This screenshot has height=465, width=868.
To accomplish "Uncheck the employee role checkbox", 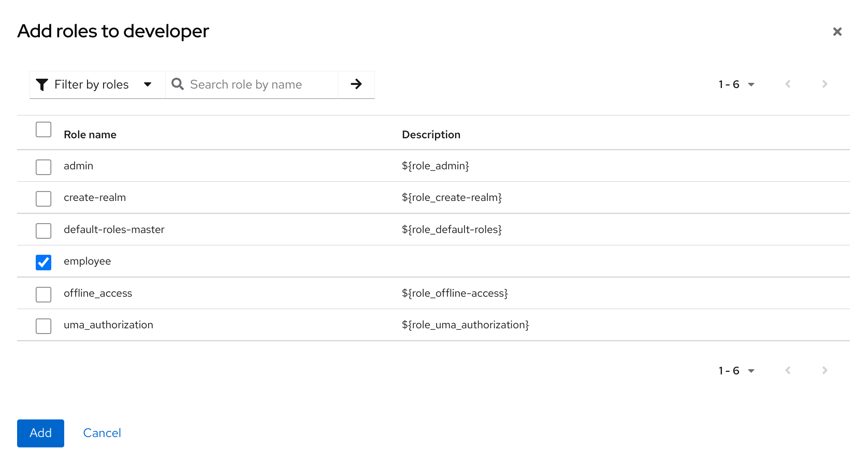I will click(44, 263).
